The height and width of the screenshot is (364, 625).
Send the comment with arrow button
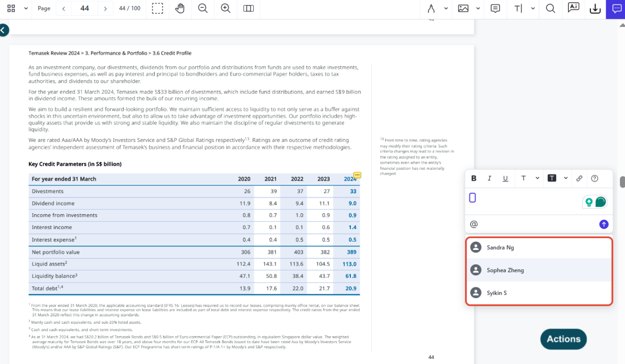point(604,224)
